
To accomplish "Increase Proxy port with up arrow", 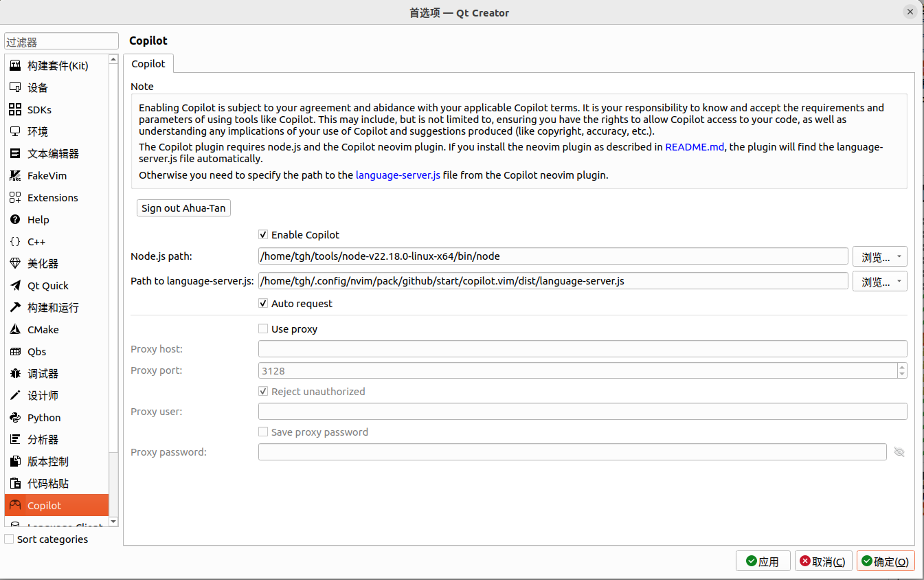I will click(902, 367).
